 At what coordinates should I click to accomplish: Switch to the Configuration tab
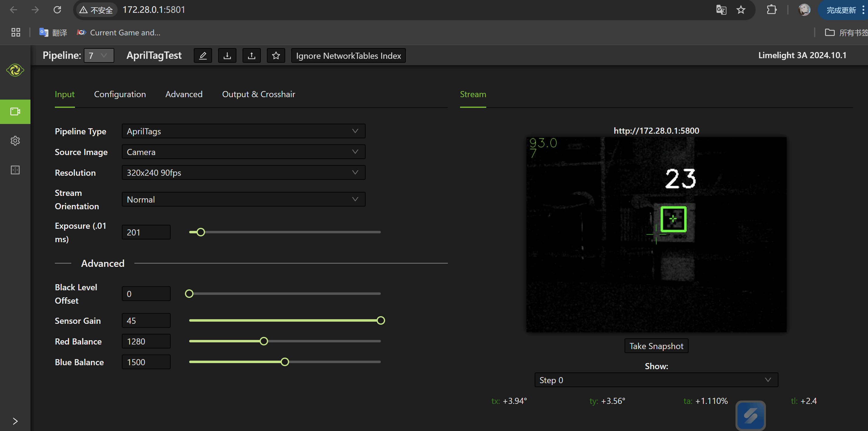click(120, 94)
